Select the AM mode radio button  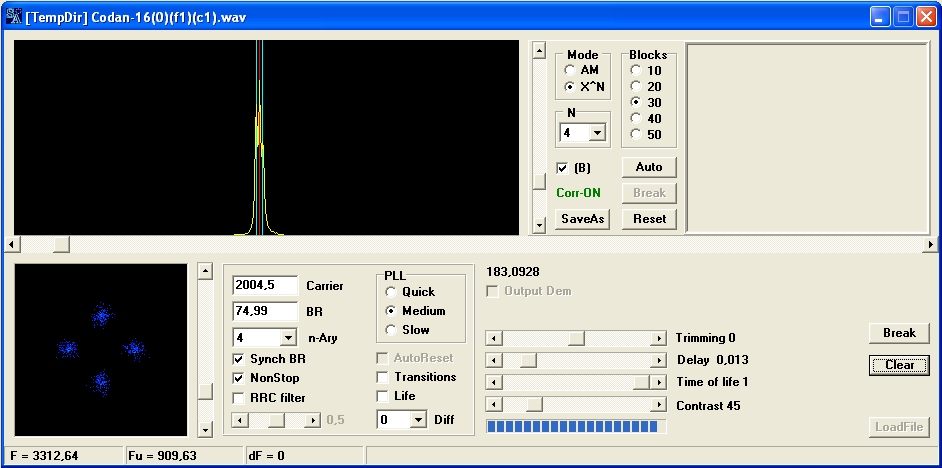(x=570, y=71)
